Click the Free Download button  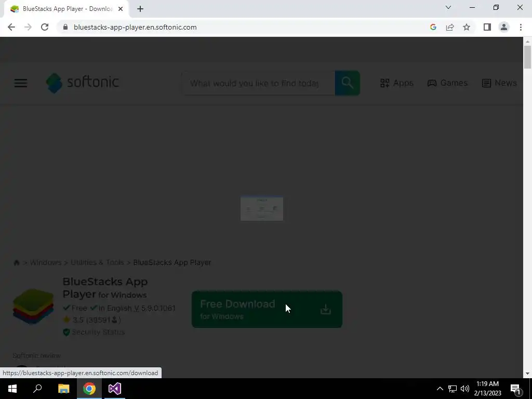pos(267,310)
